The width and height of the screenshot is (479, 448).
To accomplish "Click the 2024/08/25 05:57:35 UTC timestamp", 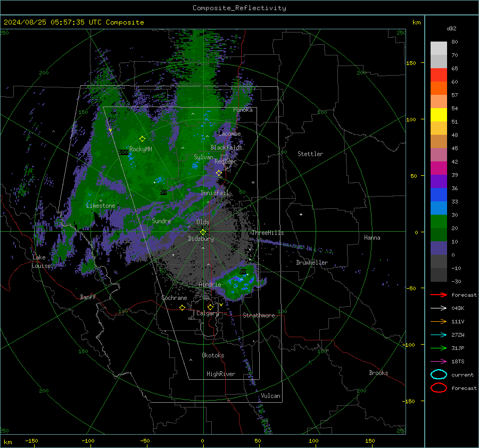I will tap(53, 22).
